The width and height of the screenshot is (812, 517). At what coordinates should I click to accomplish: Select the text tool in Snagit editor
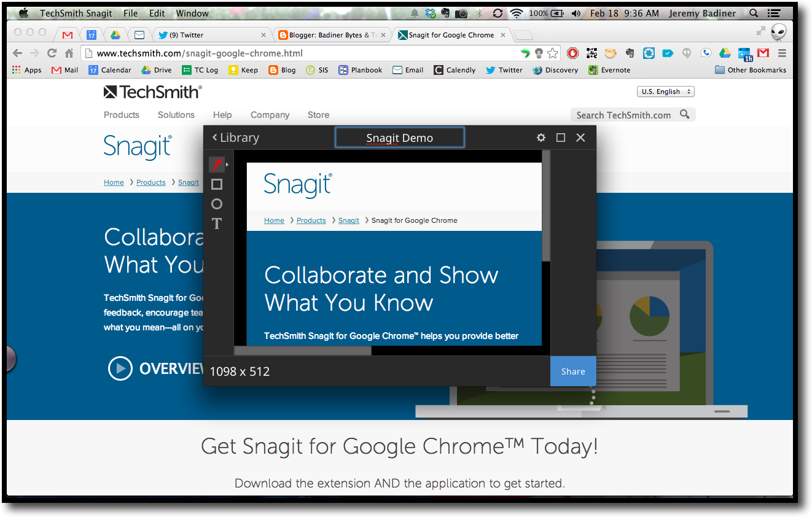click(x=217, y=224)
